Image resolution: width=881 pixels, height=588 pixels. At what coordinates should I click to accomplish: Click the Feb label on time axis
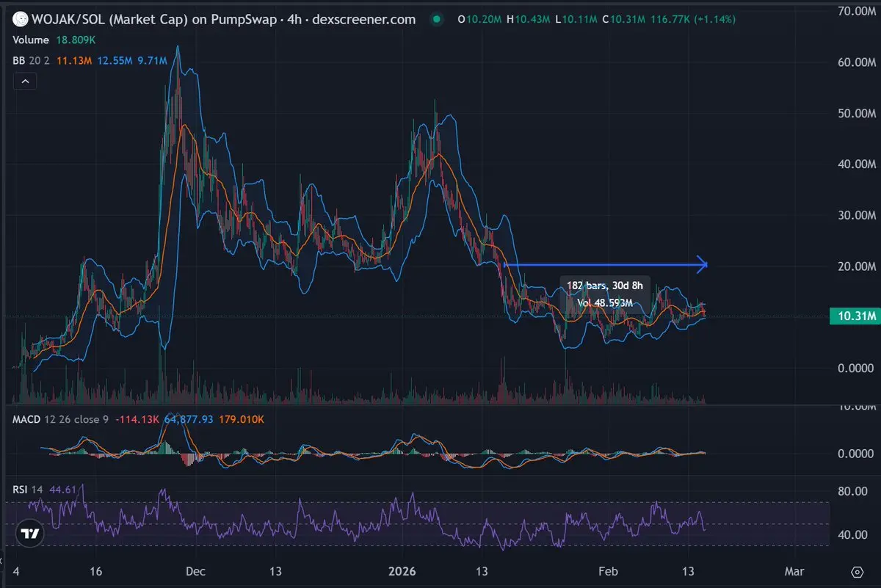pos(607,571)
